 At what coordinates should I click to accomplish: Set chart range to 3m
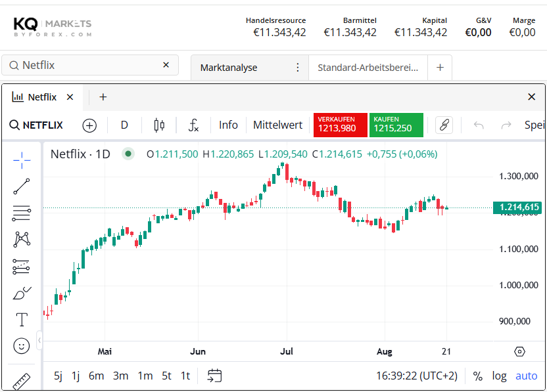click(x=121, y=376)
